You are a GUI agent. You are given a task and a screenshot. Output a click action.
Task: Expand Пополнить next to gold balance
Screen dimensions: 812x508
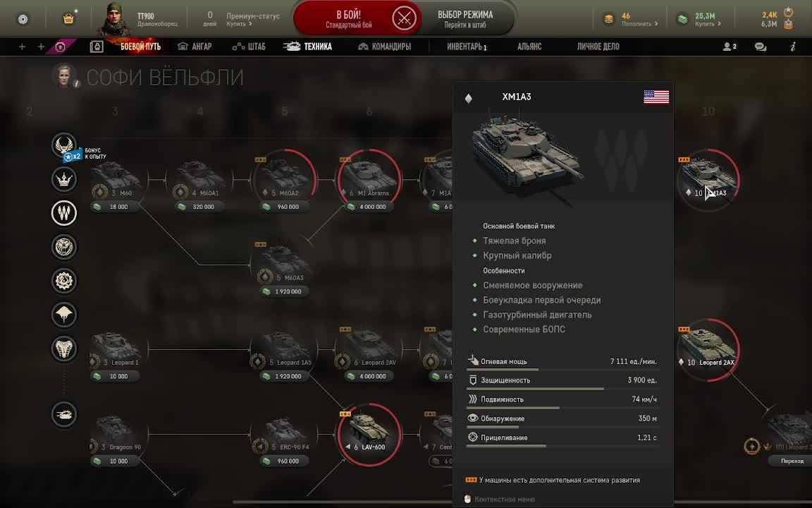point(639,24)
